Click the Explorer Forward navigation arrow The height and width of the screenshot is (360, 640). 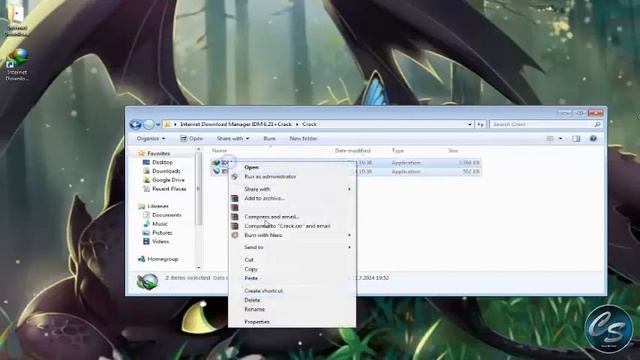(149, 124)
